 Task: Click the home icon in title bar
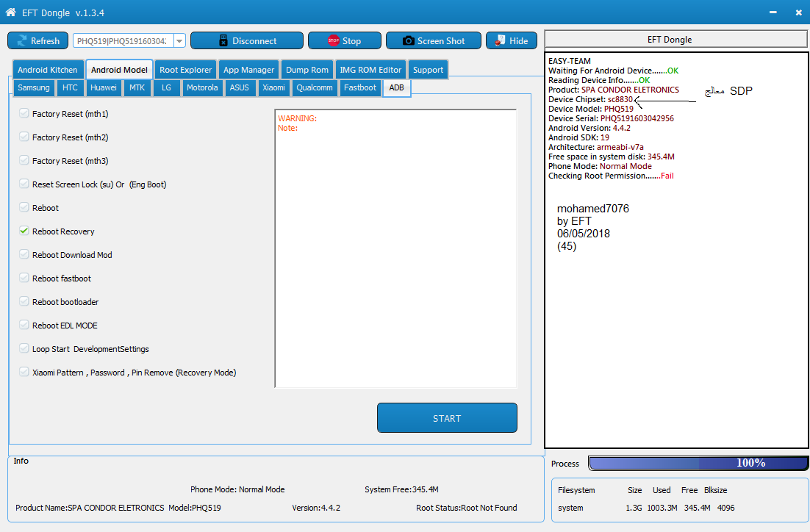point(10,12)
